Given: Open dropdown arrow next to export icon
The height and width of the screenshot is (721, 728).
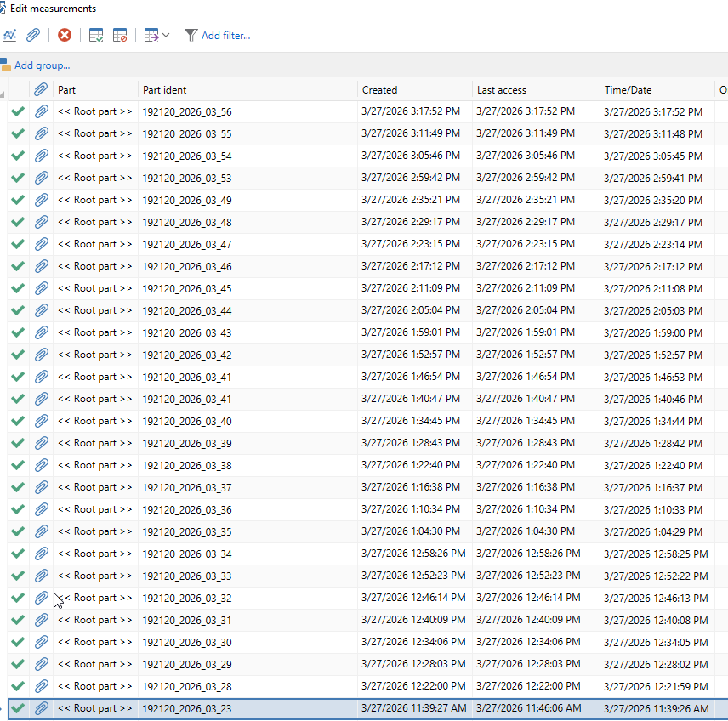Looking at the screenshot, I should (166, 35).
